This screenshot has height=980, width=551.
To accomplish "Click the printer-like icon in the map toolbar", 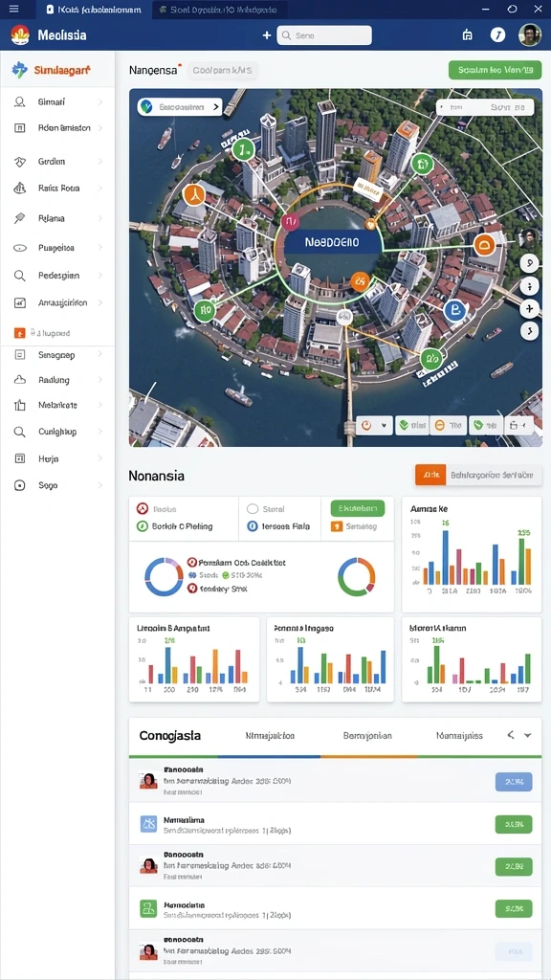I will [514, 425].
